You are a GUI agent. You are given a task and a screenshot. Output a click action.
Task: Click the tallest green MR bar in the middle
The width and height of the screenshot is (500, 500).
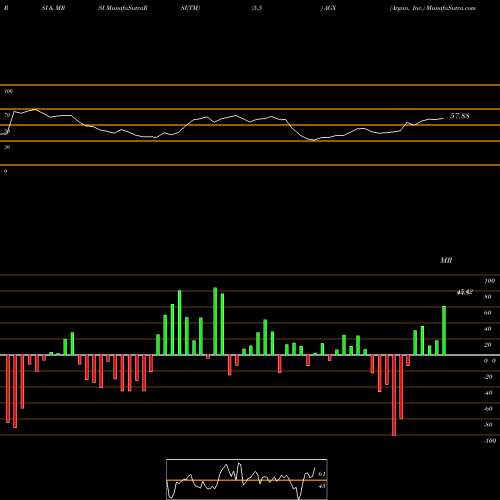[215, 321]
